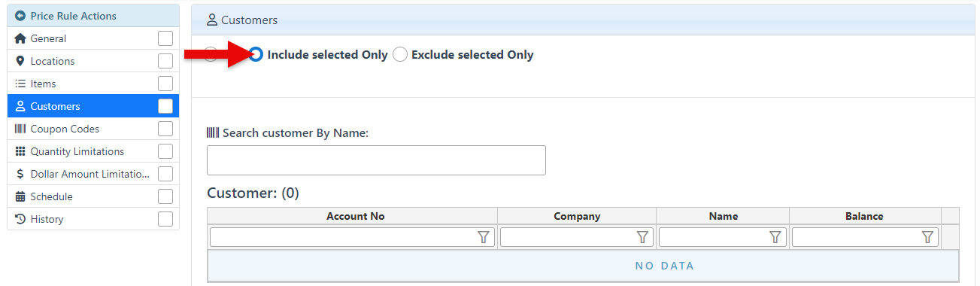The width and height of the screenshot is (980, 286).
Task: Open the Account No column filter
Action: 484,237
